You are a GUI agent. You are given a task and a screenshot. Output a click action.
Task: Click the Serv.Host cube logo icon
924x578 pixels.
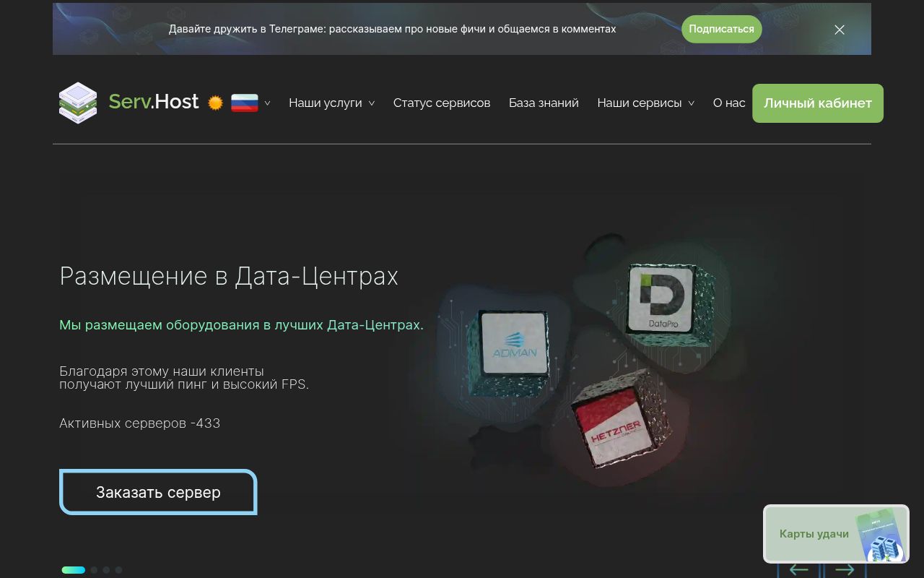pos(78,103)
